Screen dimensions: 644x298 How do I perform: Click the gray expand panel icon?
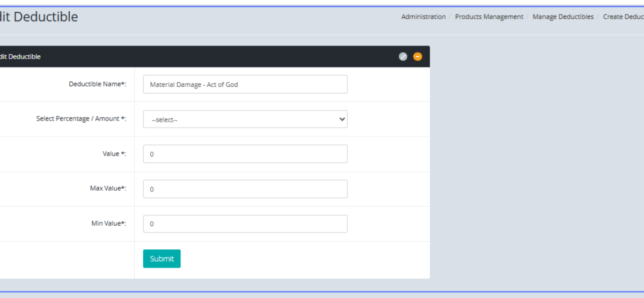[403, 56]
